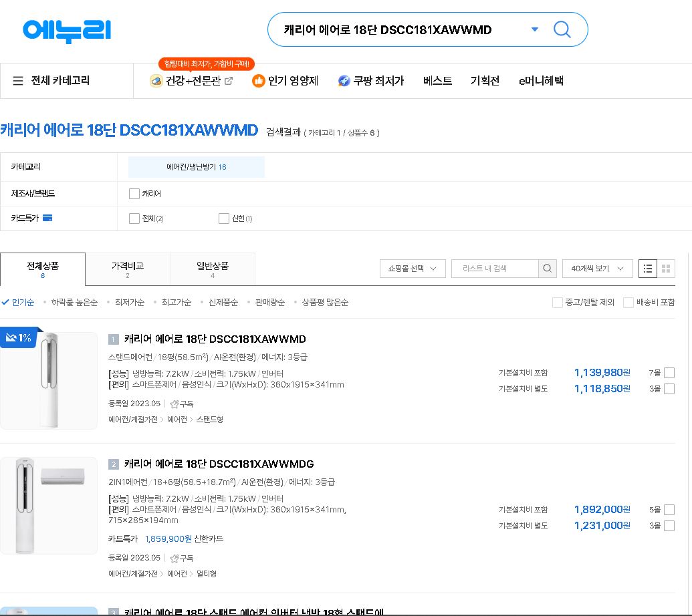The height and width of the screenshot is (616, 692).
Task: Click card special price 1,859,900원 신한카드
Action: pos(184,539)
